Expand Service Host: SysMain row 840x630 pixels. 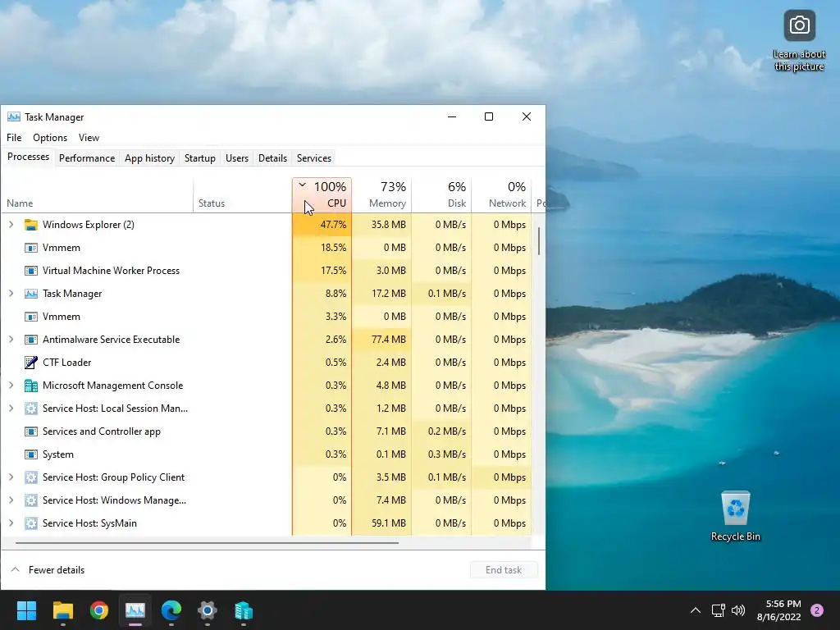11,523
